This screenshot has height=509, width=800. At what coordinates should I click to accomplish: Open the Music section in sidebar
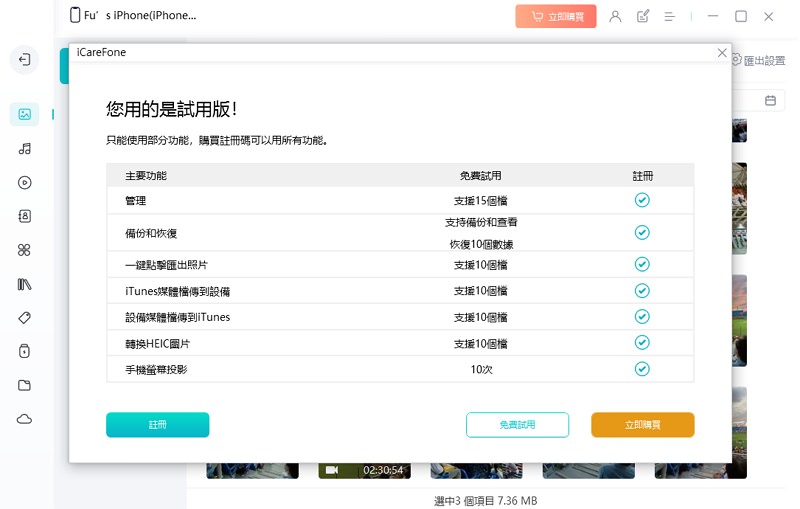click(x=24, y=148)
